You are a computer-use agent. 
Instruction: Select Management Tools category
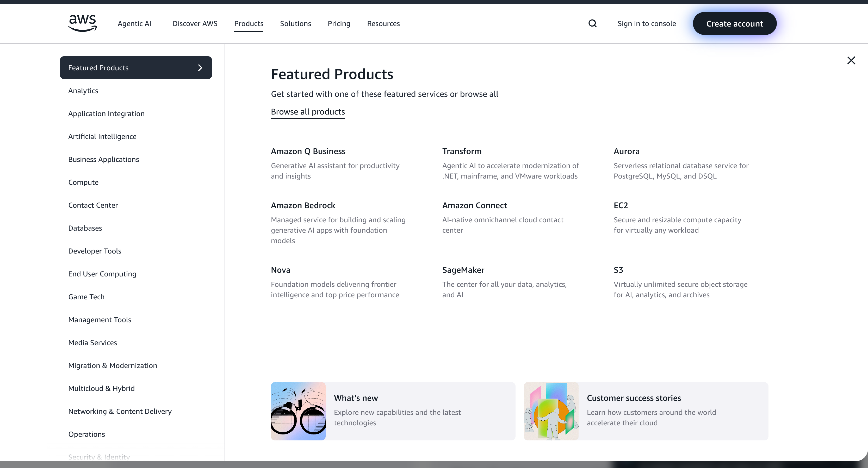pyautogui.click(x=100, y=320)
